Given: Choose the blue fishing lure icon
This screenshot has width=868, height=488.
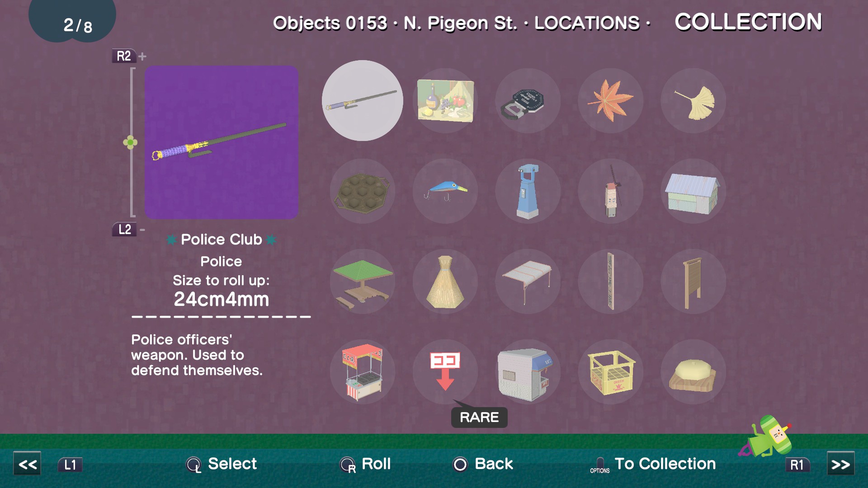Looking at the screenshot, I should [x=445, y=191].
